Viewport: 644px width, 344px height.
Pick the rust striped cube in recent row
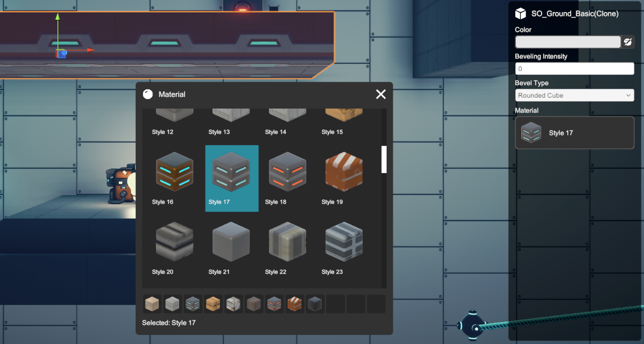coord(295,304)
